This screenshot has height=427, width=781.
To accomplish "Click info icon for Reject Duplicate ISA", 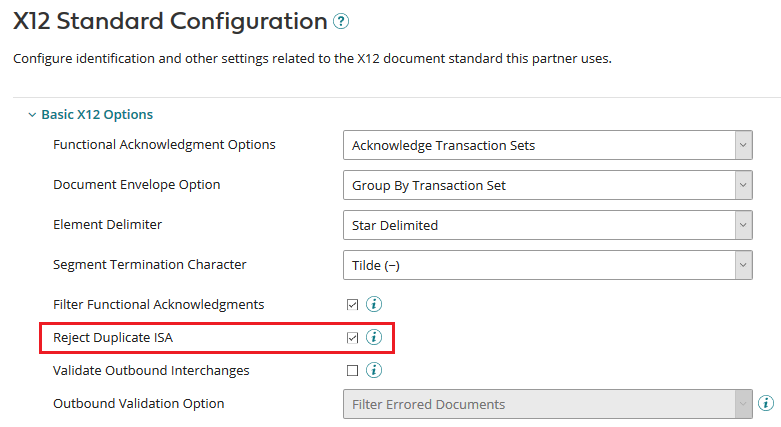I will 374,337.
